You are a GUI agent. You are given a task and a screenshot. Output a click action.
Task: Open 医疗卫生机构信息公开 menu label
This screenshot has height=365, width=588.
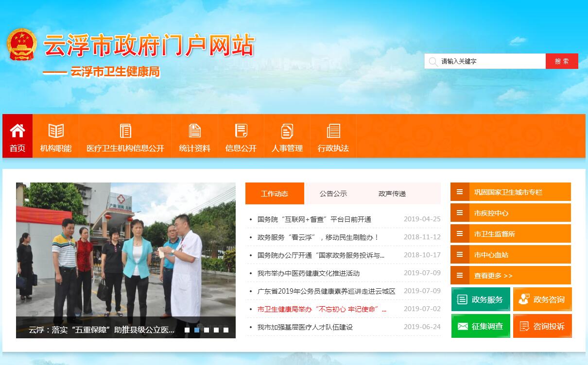click(125, 148)
